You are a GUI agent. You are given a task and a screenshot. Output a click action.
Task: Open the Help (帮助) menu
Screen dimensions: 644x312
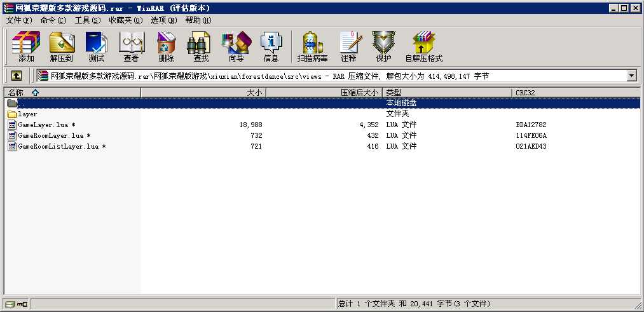coord(198,20)
